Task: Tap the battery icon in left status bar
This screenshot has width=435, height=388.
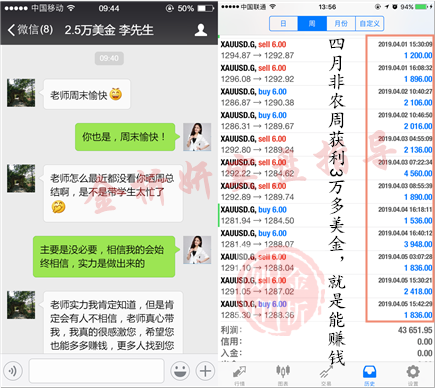Action: pyautogui.click(x=206, y=8)
